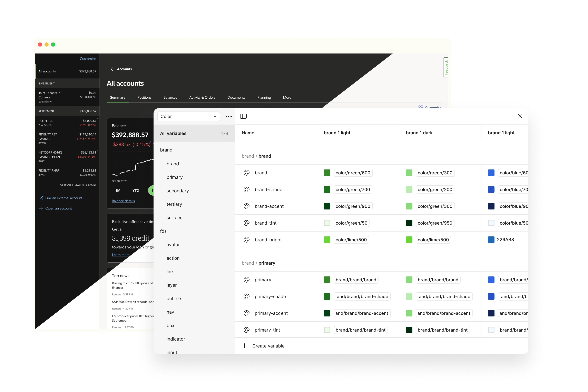Click the Activity & Orders tab
The height and width of the screenshot is (392, 588).
click(202, 97)
